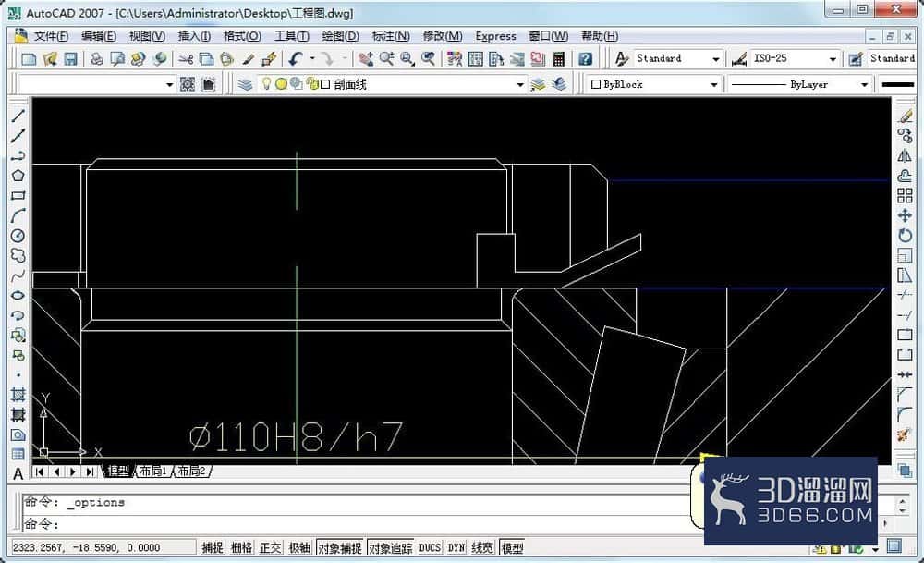Open the 绘图(D) menu
This screenshot has width=924, height=563.
341,36
